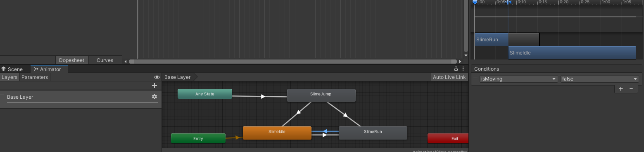The width and height of the screenshot is (644, 152).
Task: Click the Base Layer breadcrumb
Action: click(178, 77)
